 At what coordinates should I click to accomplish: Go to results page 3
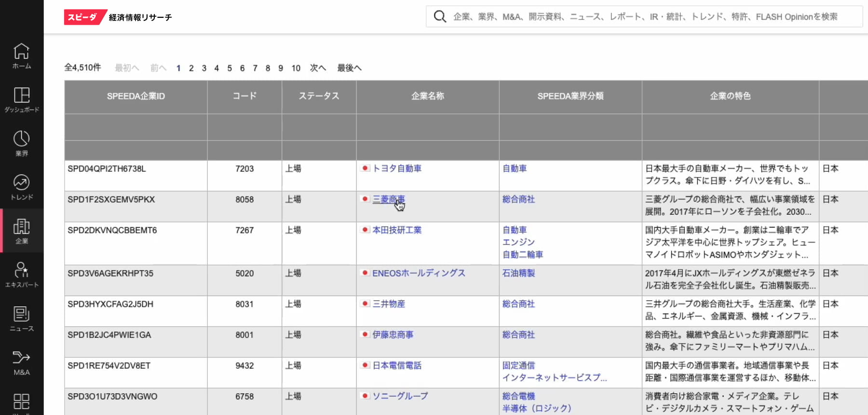point(204,68)
